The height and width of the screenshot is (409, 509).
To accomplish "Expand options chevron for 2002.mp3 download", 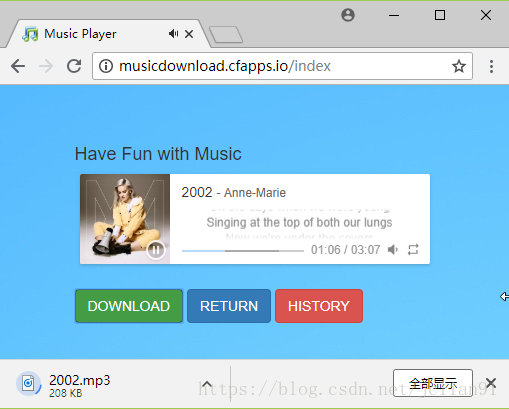I will click(207, 384).
